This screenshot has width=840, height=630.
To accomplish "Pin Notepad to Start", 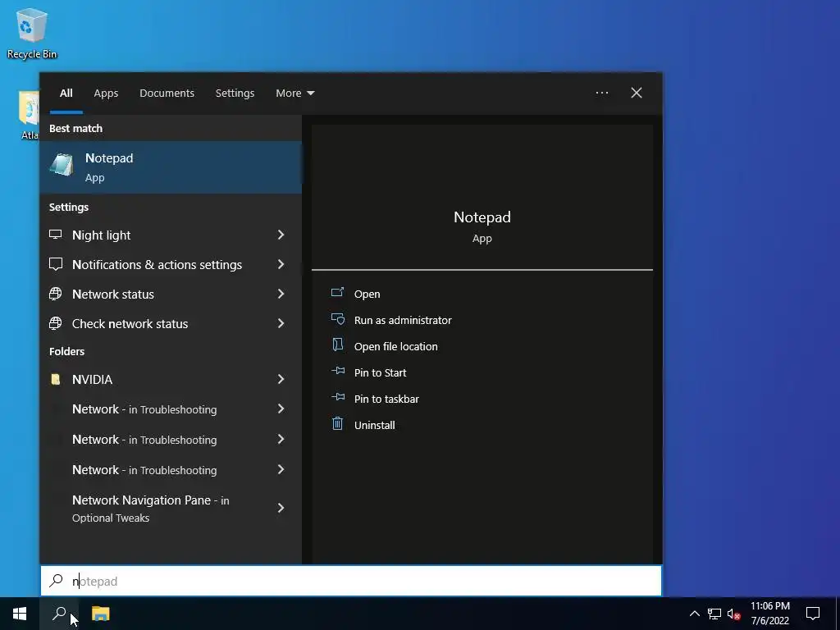I will pyautogui.click(x=381, y=373).
